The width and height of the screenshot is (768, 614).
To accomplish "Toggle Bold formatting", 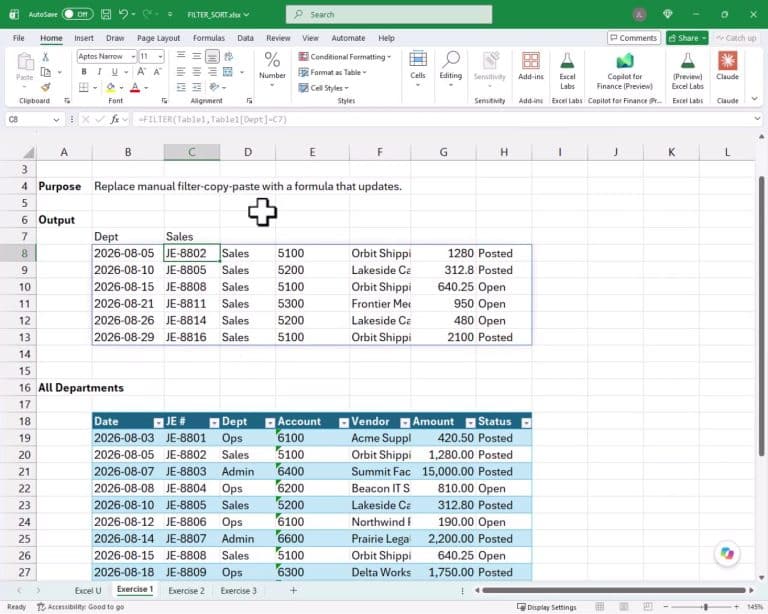I will tap(84, 72).
